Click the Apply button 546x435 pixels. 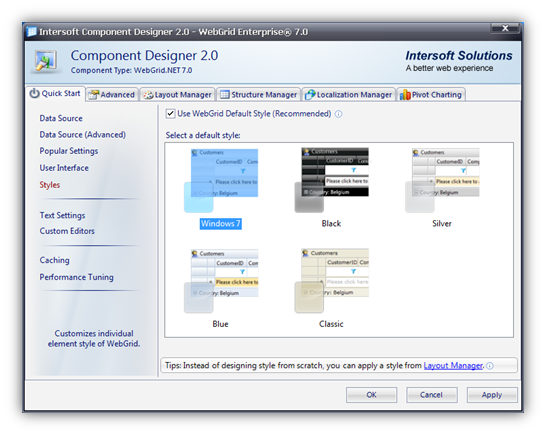pyautogui.click(x=492, y=395)
